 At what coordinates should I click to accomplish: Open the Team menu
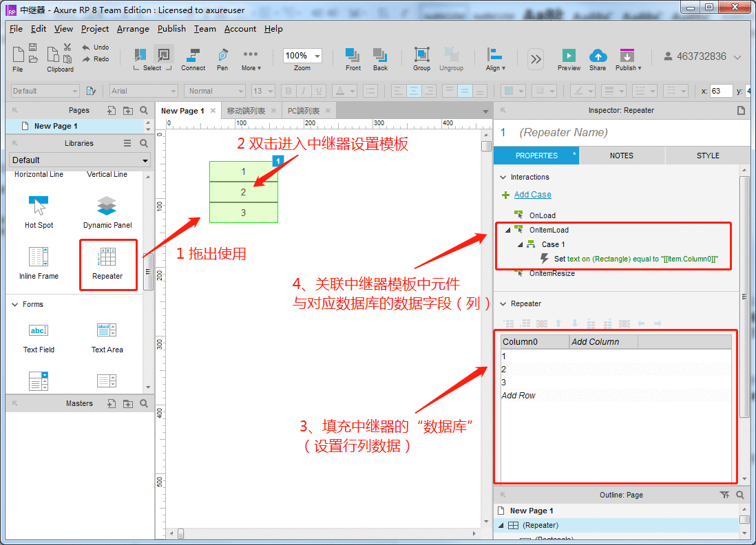pos(205,29)
